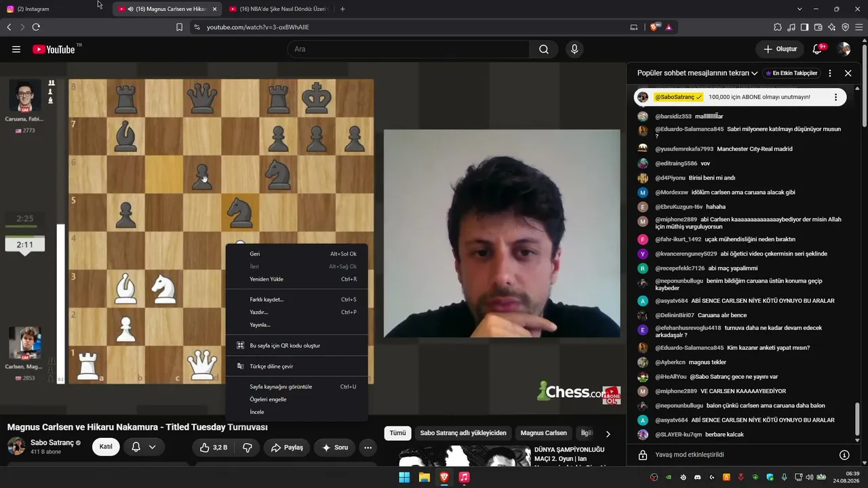
Task: Open chat replay options menu
Action: [830, 73]
